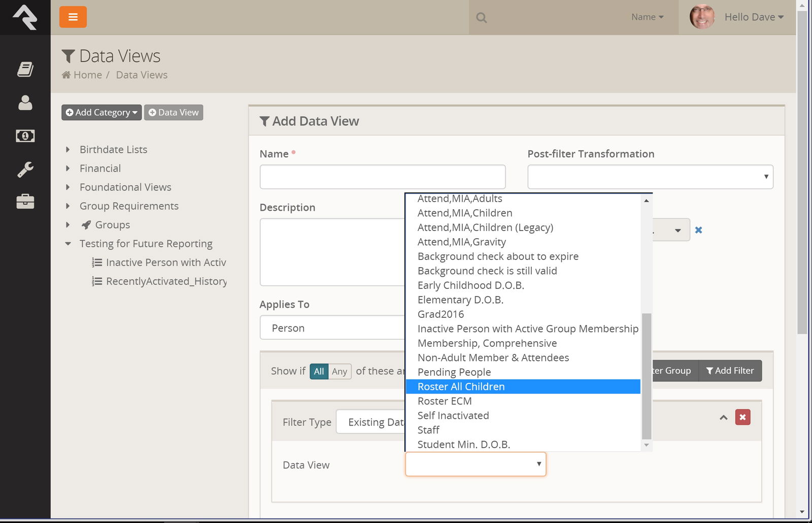Collapse filter with the up chevron
The width and height of the screenshot is (812, 523).
click(x=723, y=417)
